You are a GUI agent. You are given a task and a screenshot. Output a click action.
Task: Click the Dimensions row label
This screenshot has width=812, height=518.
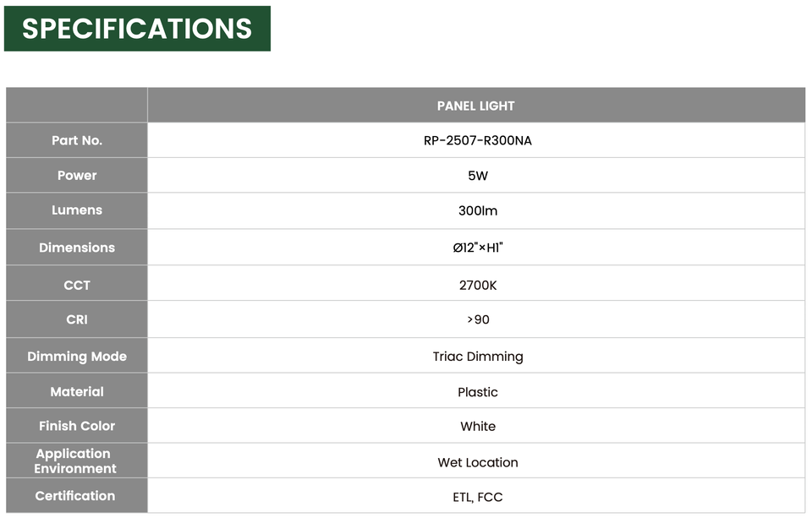tap(77, 248)
